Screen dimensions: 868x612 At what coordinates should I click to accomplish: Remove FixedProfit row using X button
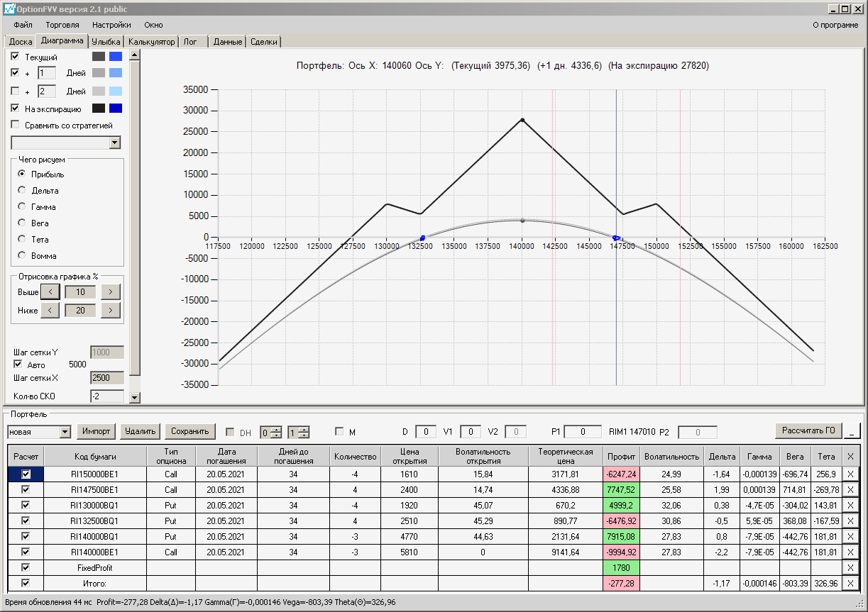(850, 568)
